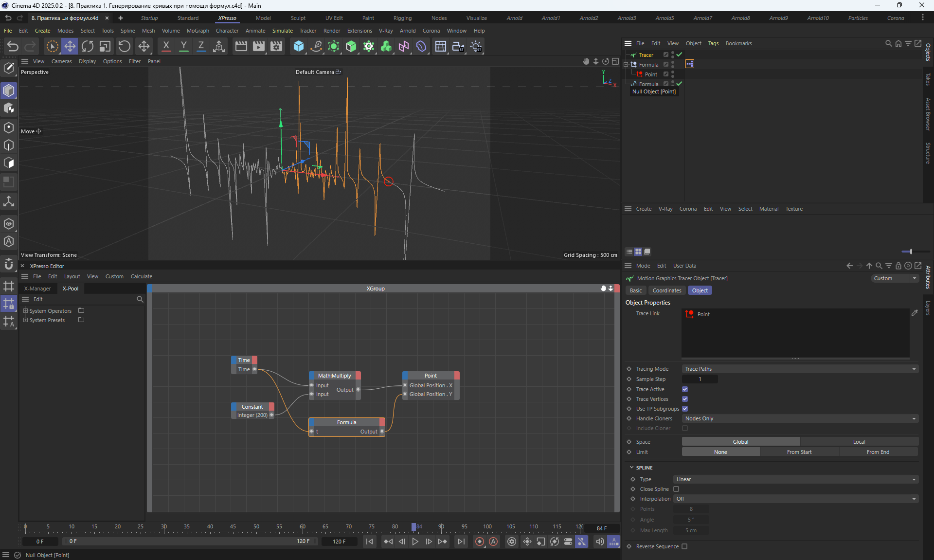The height and width of the screenshot is (560, 934).
Task: Select the Move tool in toolbar
Action: [x=70, y=46]
